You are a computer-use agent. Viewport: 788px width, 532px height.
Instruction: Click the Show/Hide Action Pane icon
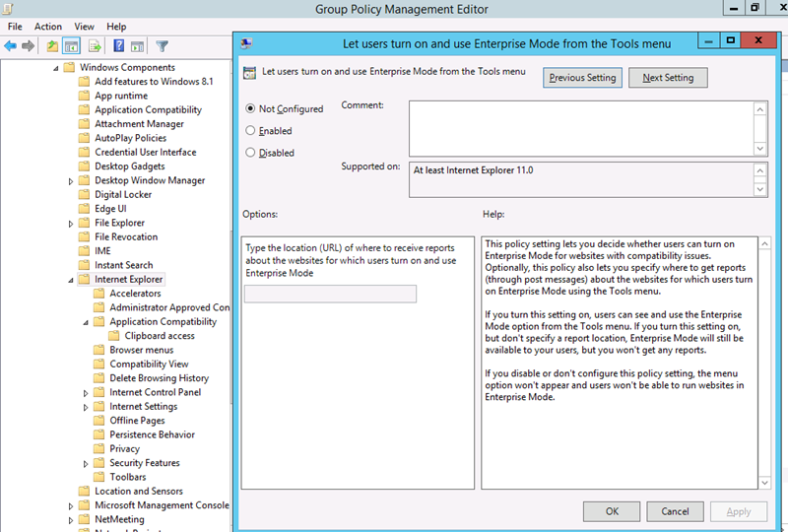point(137,45)
